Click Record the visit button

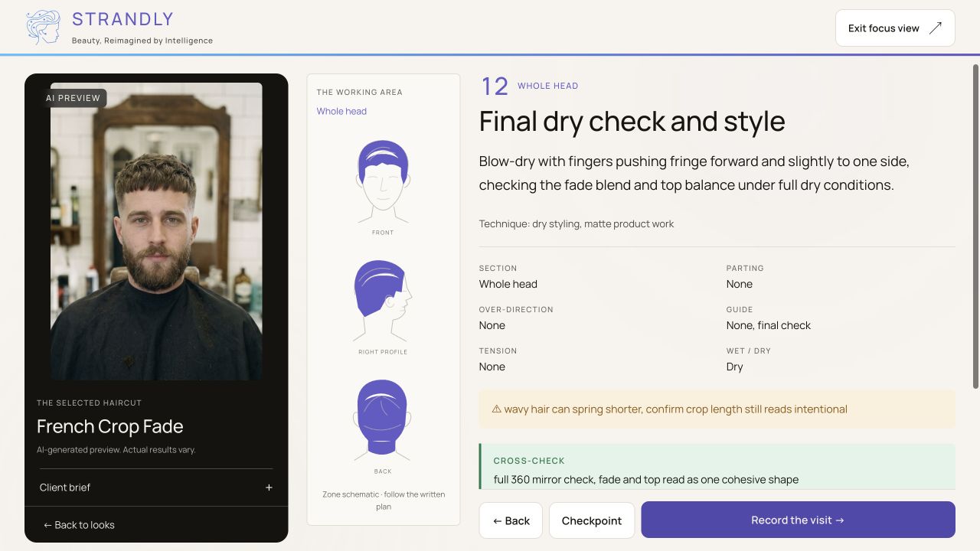tap(798, 520)
